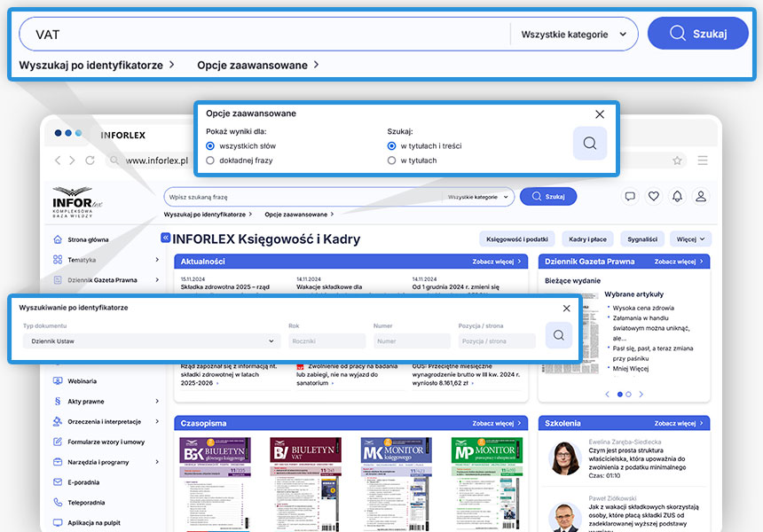
Task: Click magnifier button in Opcje zaawansowane panel
Action: pos(589,143)
